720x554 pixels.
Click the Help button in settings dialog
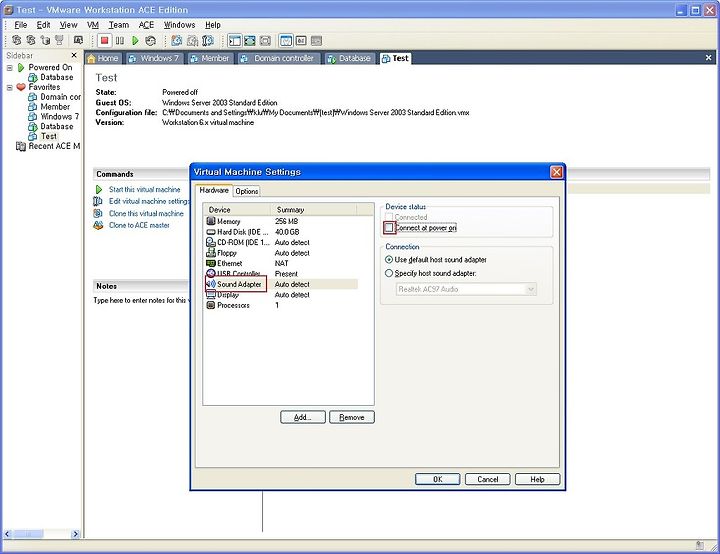tap(537, 479)
